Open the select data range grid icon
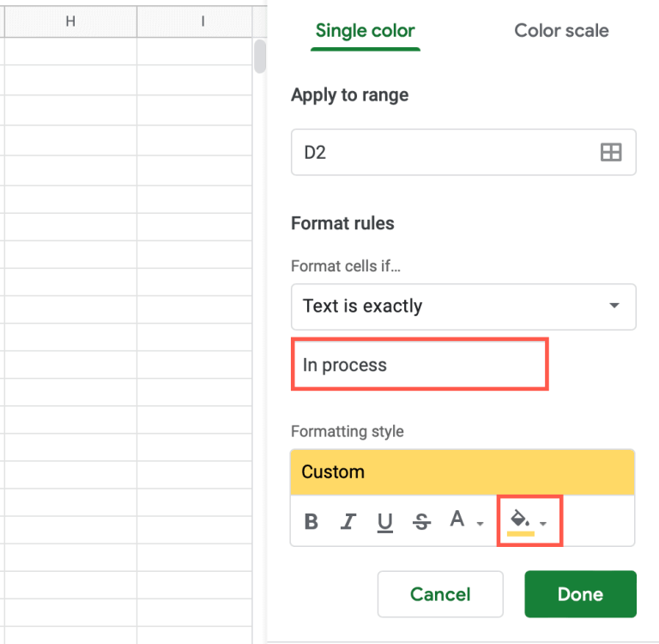This screenshot has height=644, width=659. pyautogui.click(x=611, y=152)
